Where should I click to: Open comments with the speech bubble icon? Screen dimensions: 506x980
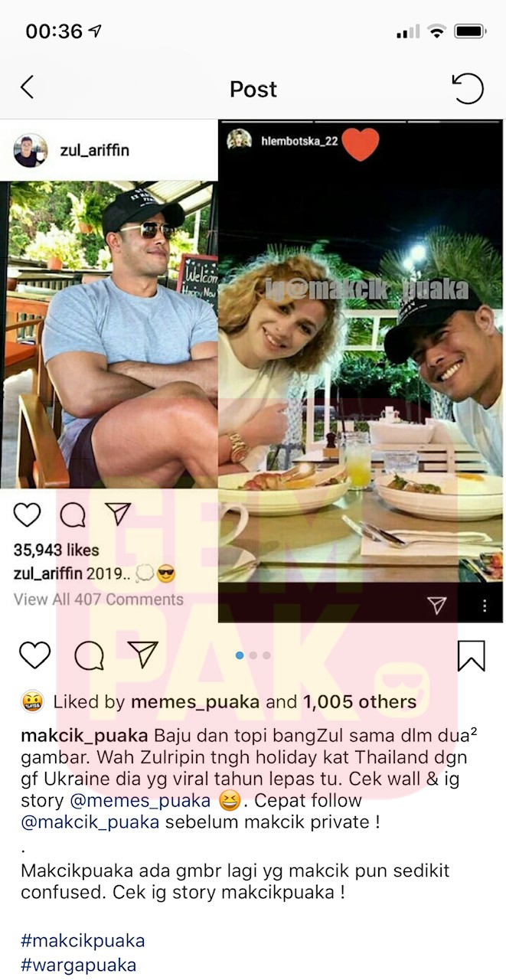90,656
